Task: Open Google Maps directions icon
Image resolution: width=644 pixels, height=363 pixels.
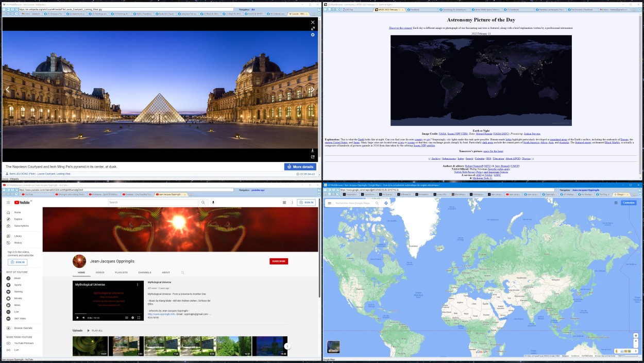Action: click(x=386, y=203)
